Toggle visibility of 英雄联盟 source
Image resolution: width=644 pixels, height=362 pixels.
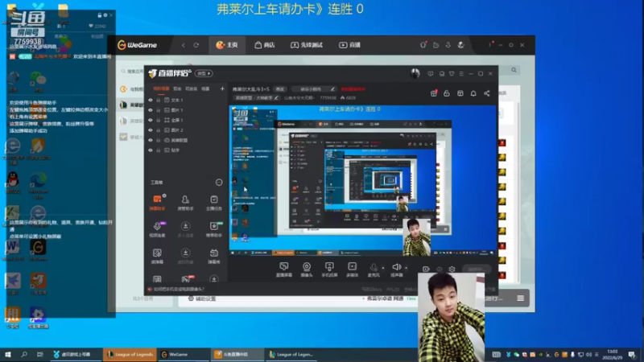click(x=151, y=140)
